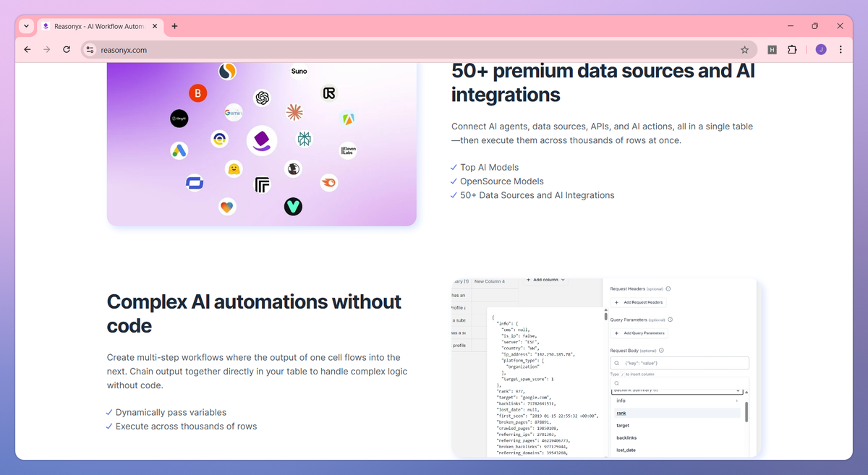Click the Suno logo
The width and height of the screenshot is (868, 475).
pyautogui.click(x=299, y=71)
